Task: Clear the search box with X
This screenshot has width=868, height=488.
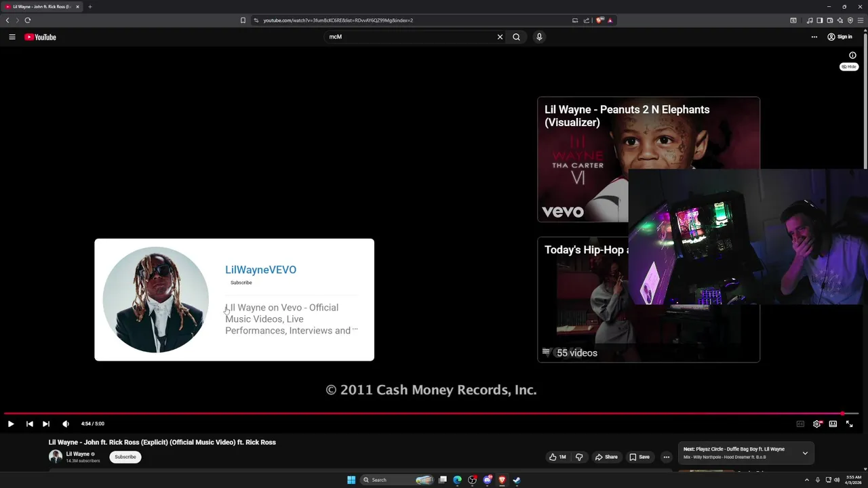Action: point(500,37)
